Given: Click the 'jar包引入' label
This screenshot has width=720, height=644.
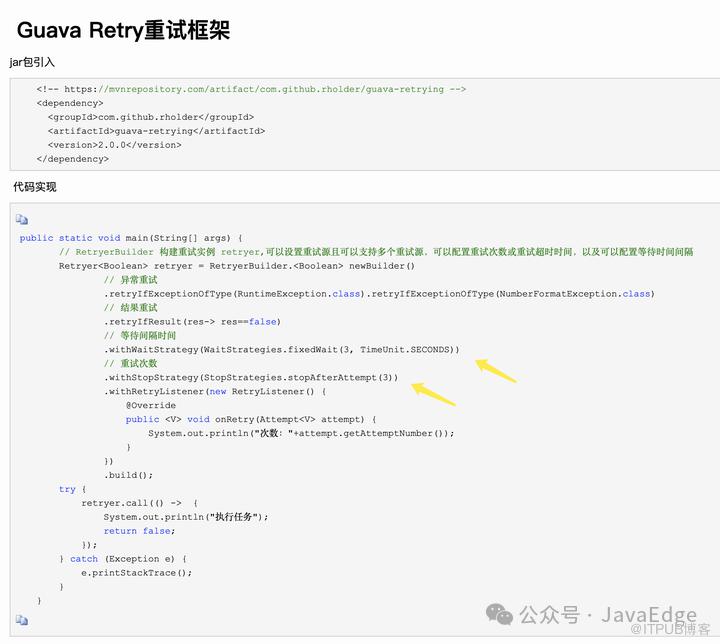Looking at the screenshot, I should pos(32,62).
